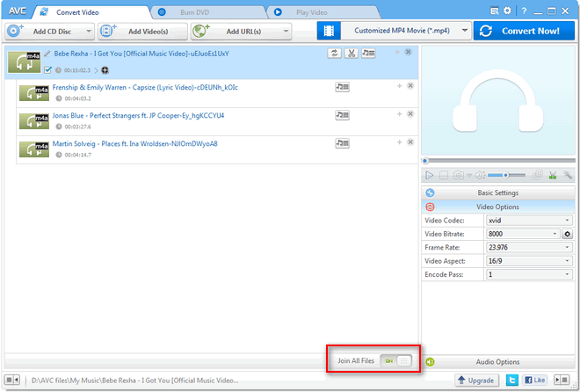The image size is (580, 392).
Task: Open the Frame Rate 23.976 dropdown
Action: pyautogui.click(x=529, y=247)
